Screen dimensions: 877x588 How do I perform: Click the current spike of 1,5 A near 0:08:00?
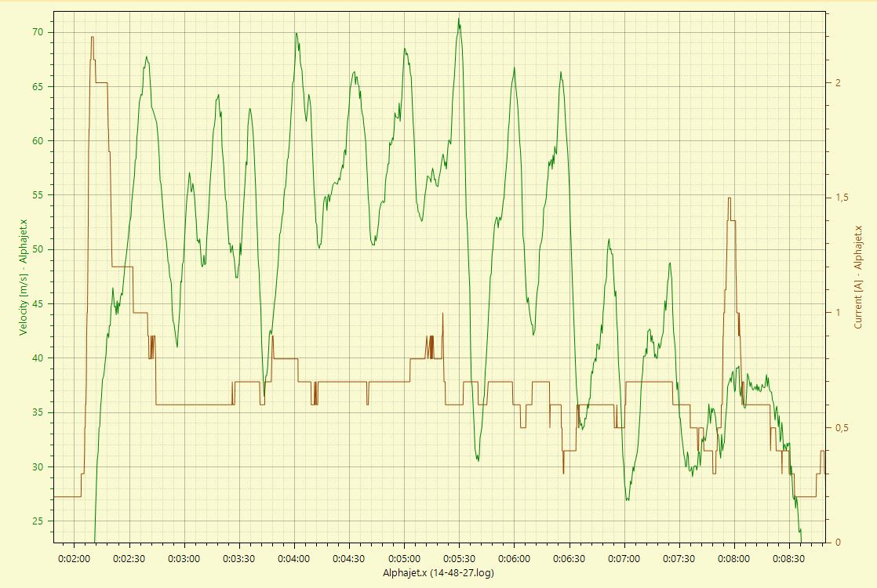pyautogui.click(x=730, y=199)
